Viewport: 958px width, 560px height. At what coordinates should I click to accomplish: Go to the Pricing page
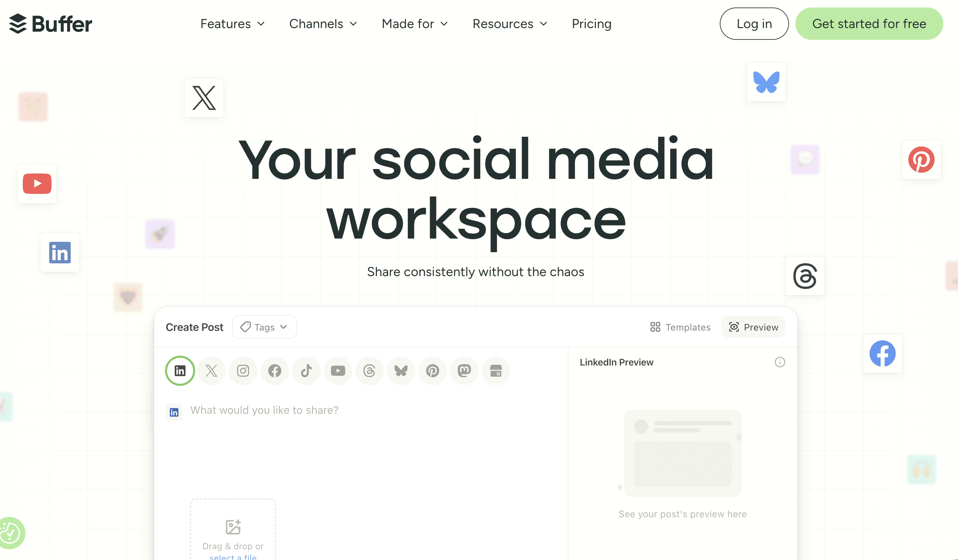(592, 23)
